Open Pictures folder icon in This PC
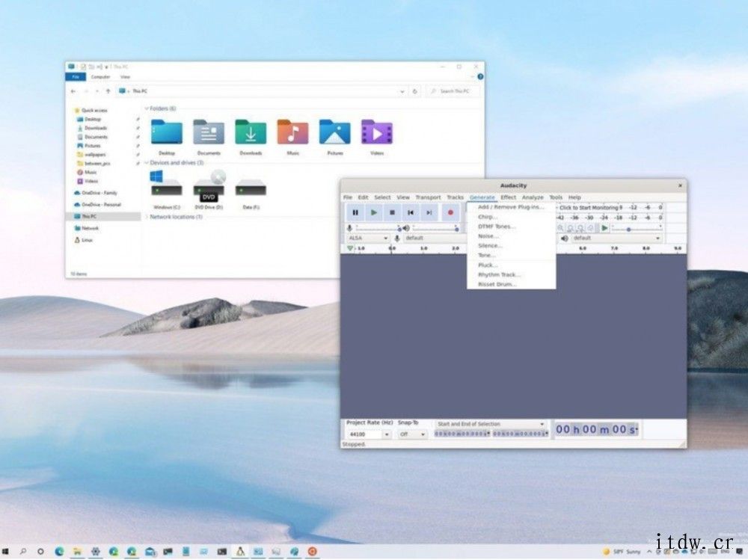 (x=334, y=132)
